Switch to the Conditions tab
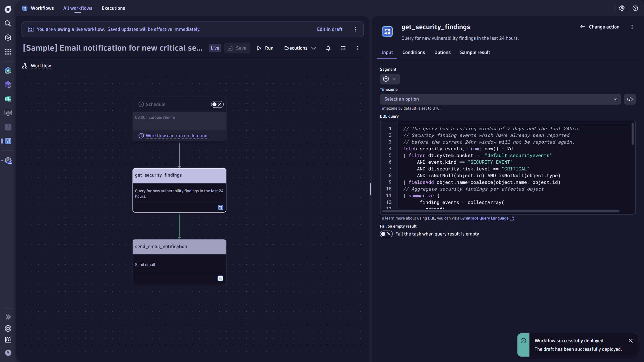 (x=413, y=52)
